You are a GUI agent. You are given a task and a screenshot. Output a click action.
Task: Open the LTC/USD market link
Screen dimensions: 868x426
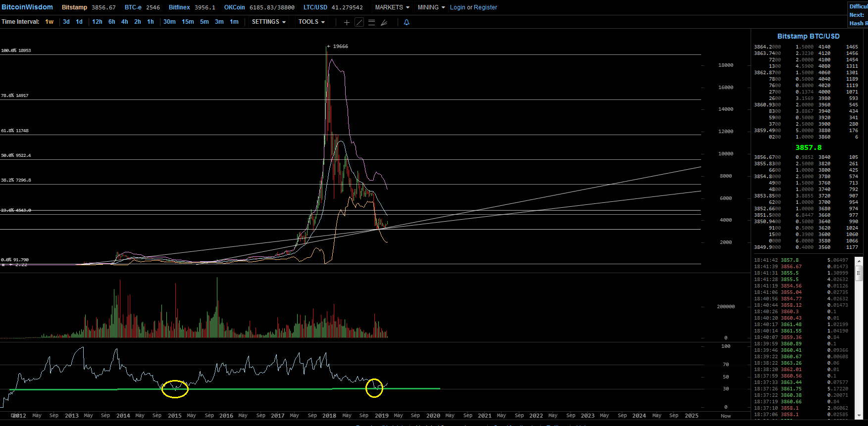tap(315, 7)
